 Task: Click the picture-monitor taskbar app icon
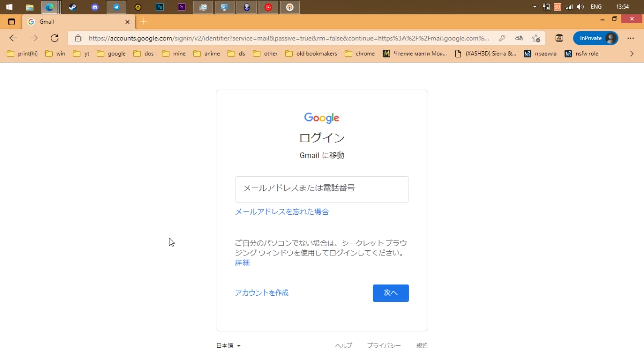coord(203,7)
